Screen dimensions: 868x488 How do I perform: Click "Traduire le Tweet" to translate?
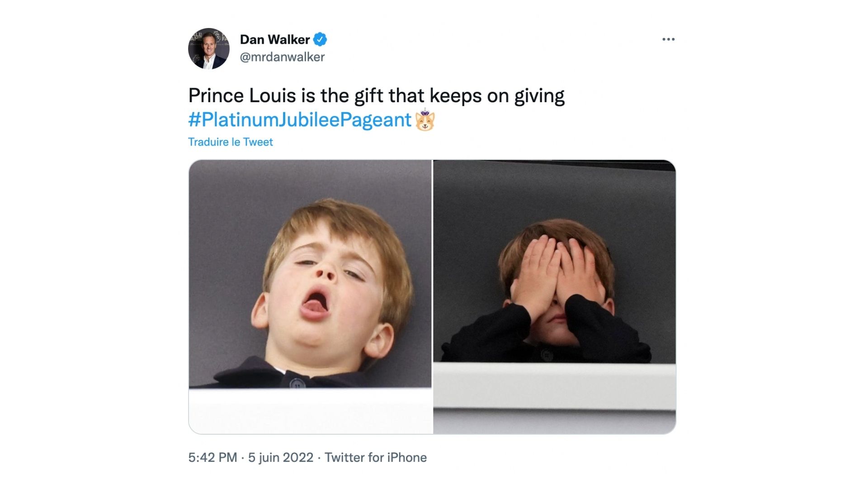[231, 142]
